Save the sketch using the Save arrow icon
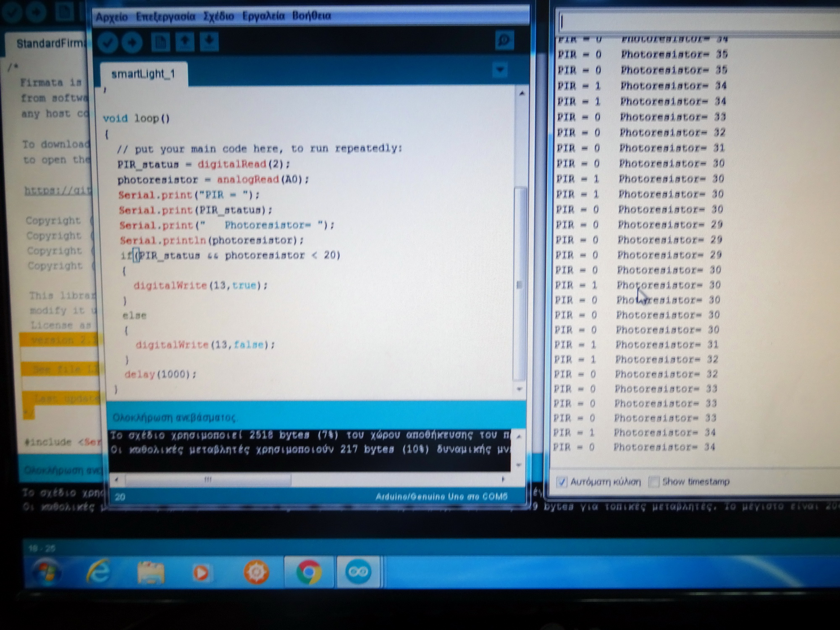 pos(209,42)
